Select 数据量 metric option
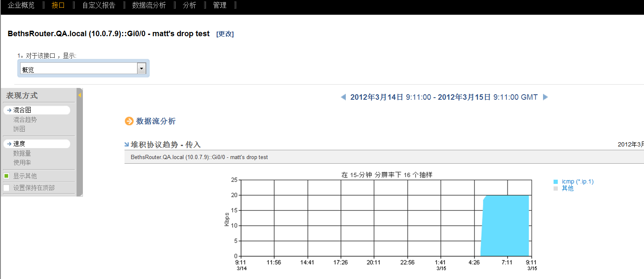This screenshot has height=279, width=644. pos(22,153)
